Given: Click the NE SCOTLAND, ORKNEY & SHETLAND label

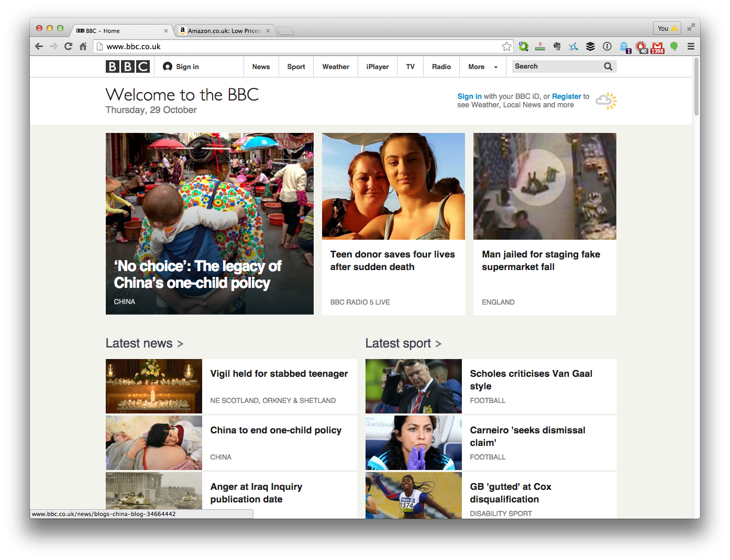Looking at the screenshot, I should (x=273, y=400).
